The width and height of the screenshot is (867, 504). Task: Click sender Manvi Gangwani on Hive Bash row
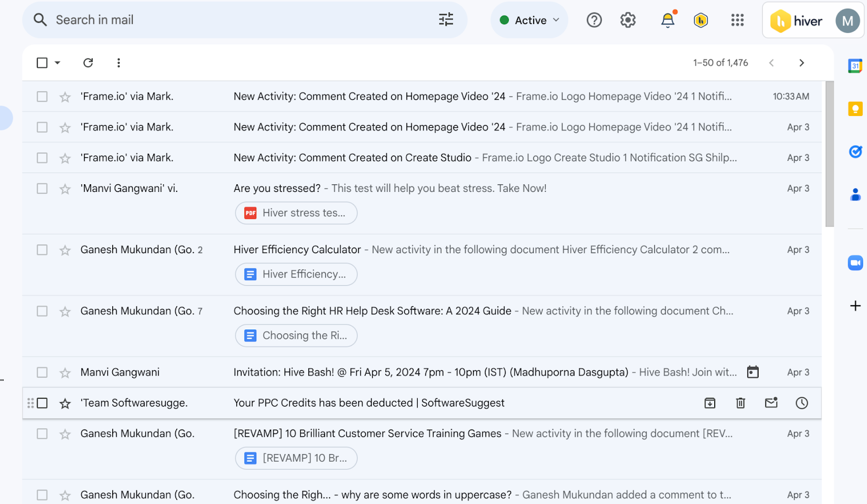120,372
